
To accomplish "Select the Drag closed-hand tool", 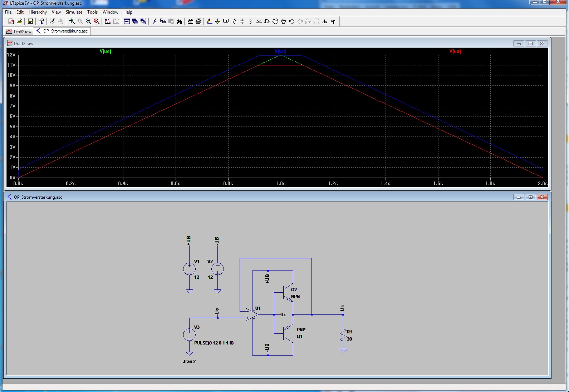I will [284, 21].
